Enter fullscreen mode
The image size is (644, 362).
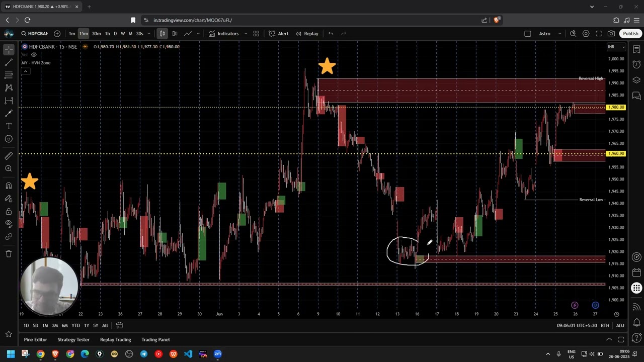599,34
